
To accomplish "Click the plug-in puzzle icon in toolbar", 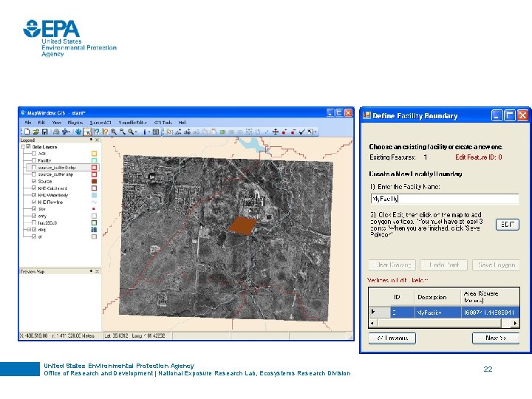I will pos(64,132).
